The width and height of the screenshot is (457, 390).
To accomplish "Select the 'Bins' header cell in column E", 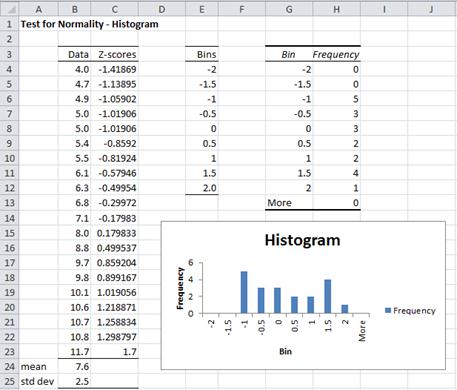I will 202,54.
